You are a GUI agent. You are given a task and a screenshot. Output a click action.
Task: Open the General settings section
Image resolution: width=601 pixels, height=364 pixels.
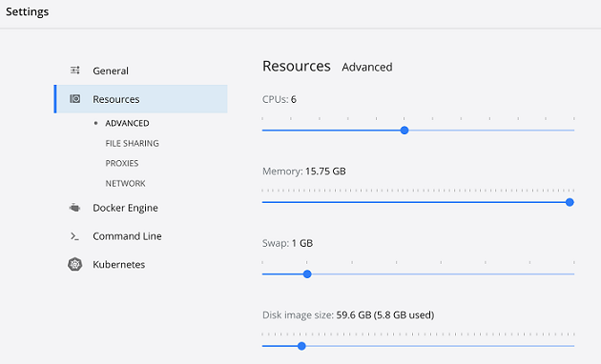pyautogui.click(x=111, y=71)
